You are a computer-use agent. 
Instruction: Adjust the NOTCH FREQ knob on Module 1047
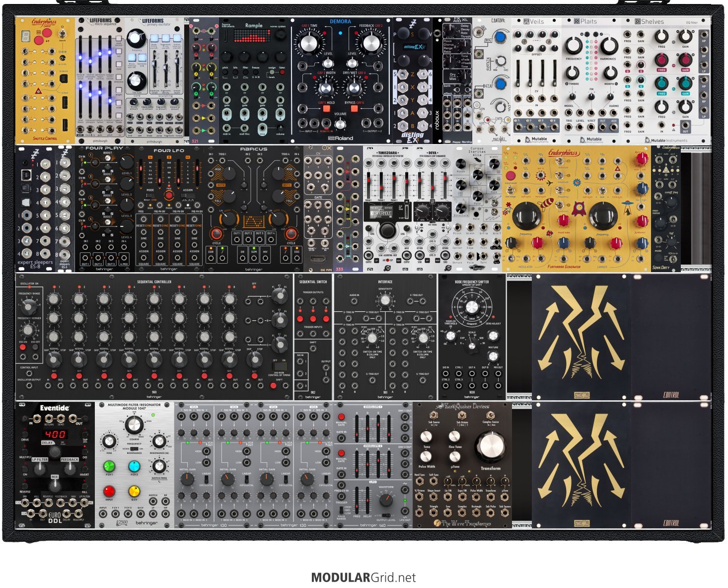(x=159, y=466)
